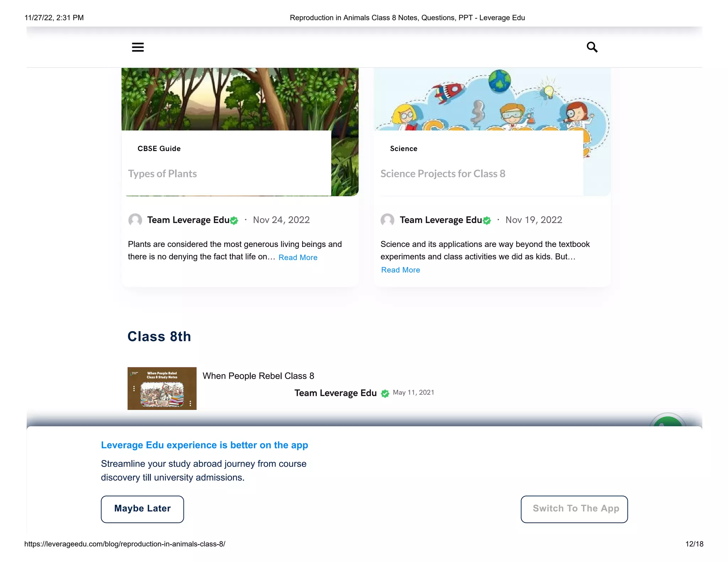Select the CBSE Guide category tag

[159, 148]
